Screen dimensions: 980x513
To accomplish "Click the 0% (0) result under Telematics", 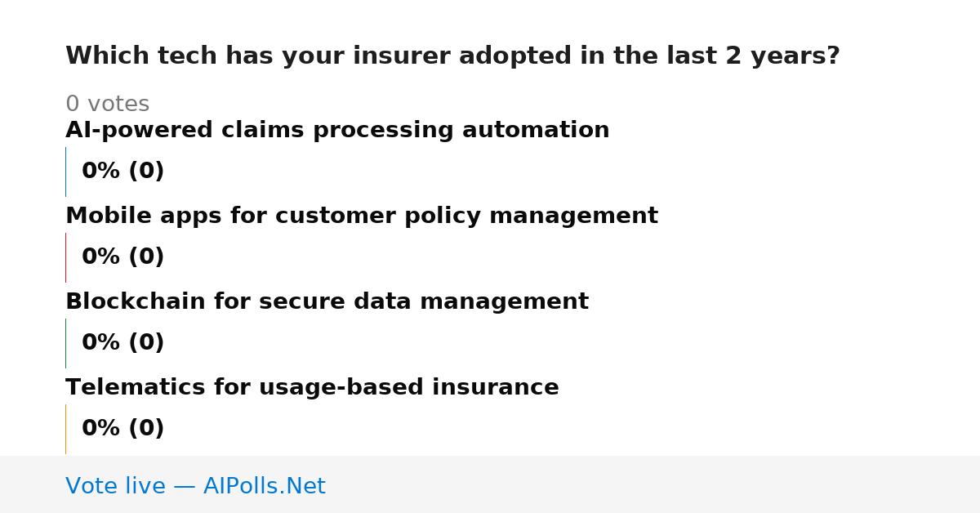I will 122,429.
